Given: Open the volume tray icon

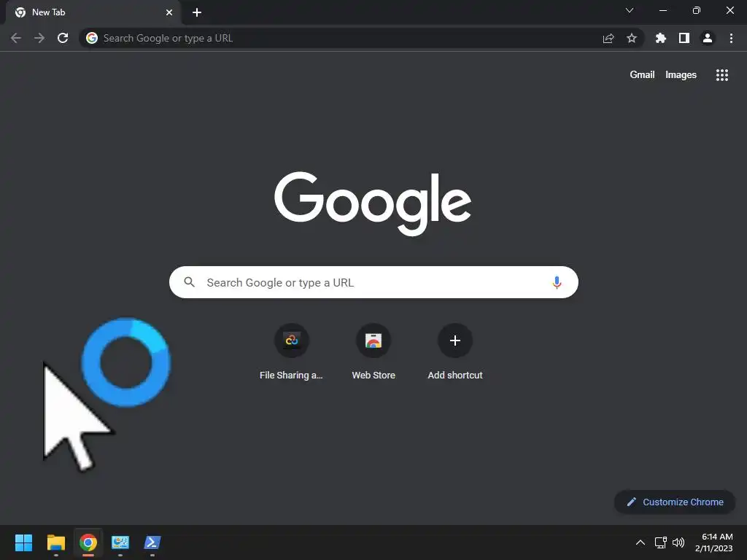Looking at the screenshot, I should pos(678,542).
